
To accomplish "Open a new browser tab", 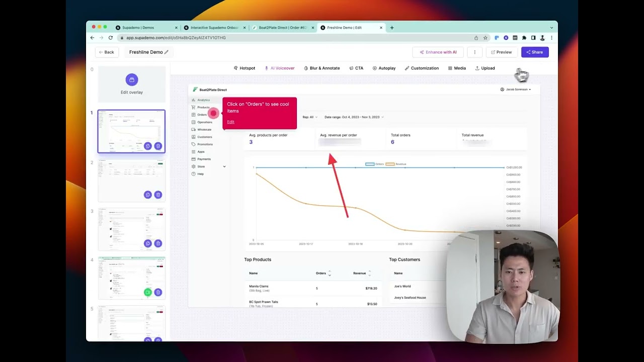I will [392, 28].
